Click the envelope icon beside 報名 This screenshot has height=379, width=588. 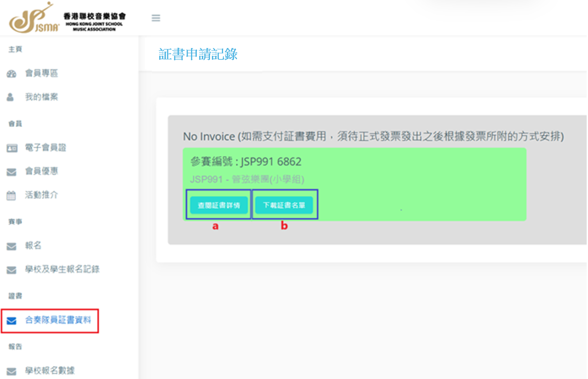click(x=11, y=246)
